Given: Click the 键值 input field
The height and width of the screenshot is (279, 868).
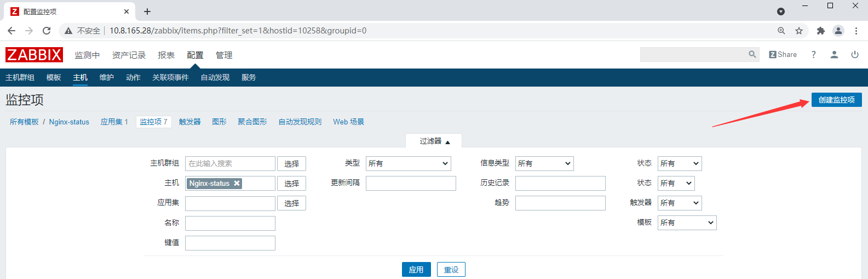Looking at the screenshot, I should [x=230, y=243].
